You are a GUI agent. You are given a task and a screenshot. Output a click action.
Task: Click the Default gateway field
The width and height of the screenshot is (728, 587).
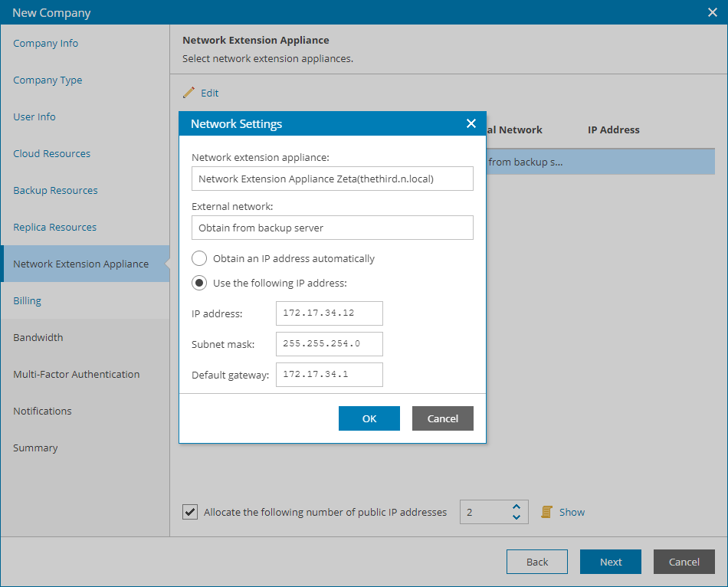(x=330, y=375)
